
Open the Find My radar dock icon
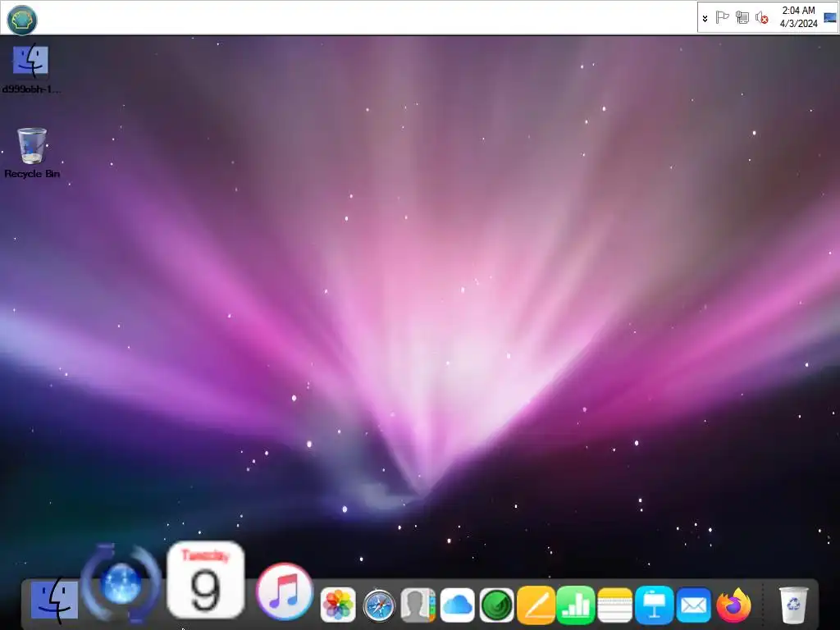pos(496,605)
